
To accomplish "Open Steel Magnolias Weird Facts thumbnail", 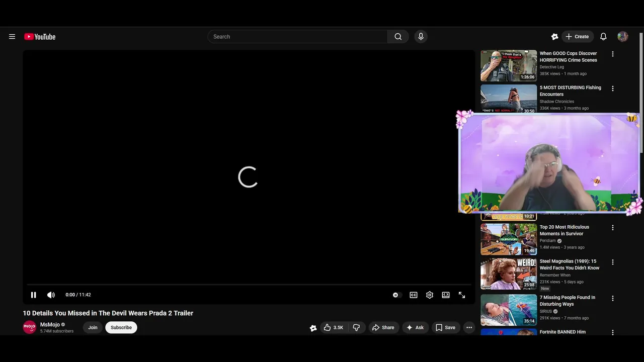I will (x=509, y=274).
